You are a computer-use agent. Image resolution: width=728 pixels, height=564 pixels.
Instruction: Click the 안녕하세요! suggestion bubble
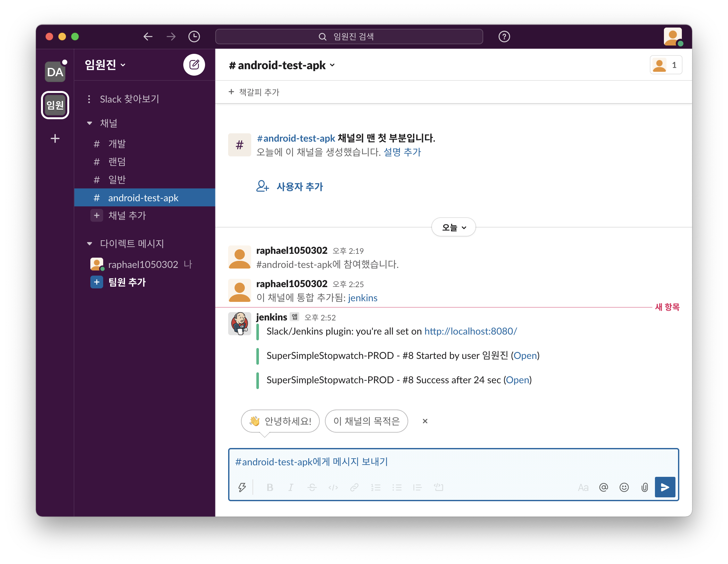[x=280, y=421]
